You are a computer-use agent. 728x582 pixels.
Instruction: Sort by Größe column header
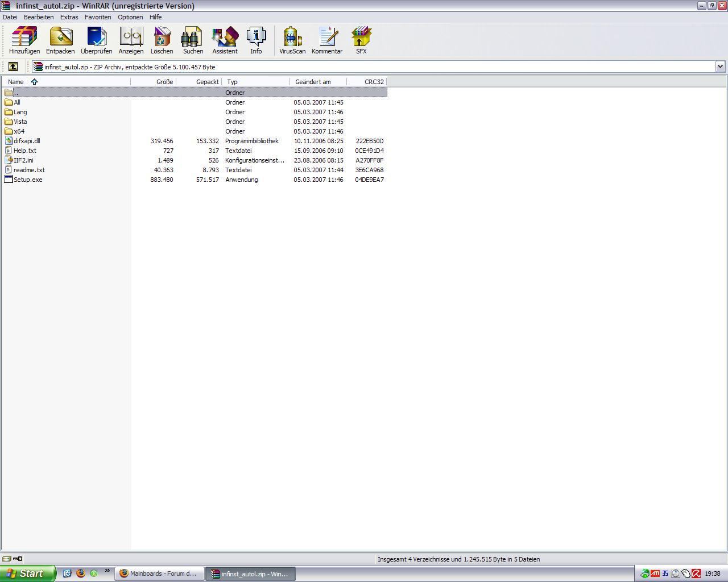click(154, 82)
